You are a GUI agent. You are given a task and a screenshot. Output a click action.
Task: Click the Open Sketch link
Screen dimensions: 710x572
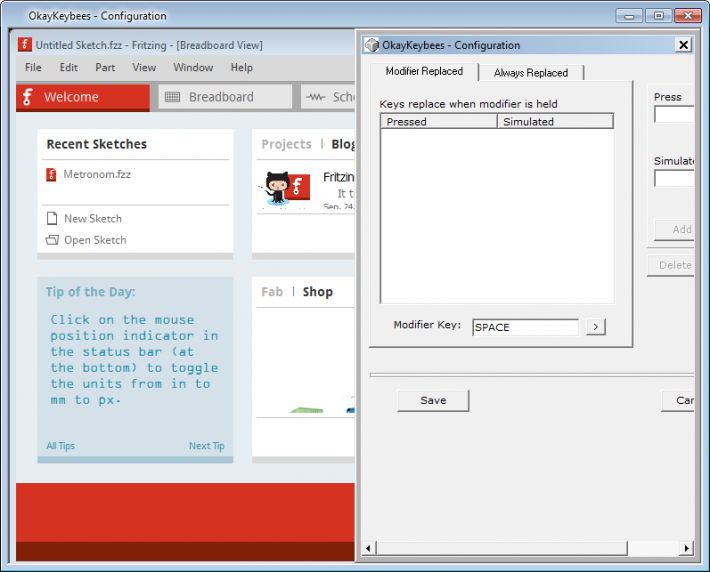[95, 240]
